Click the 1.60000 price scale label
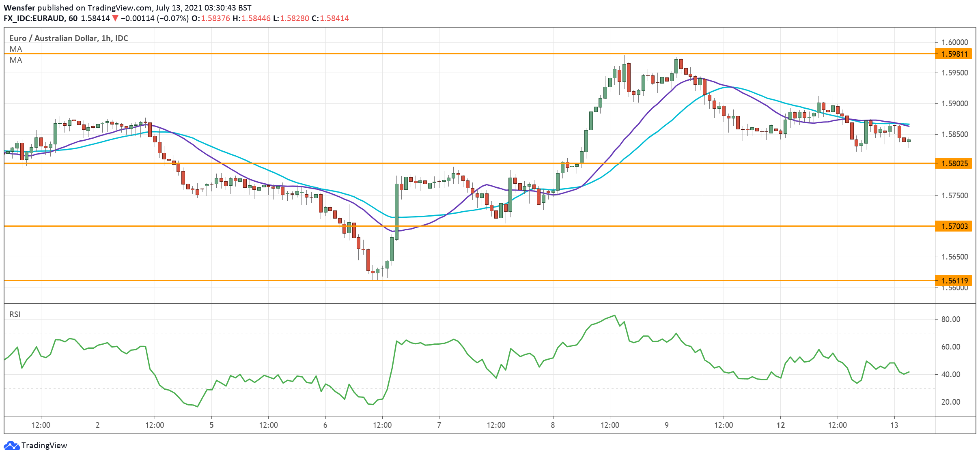This screenshot has width=980, height=457. pyautogui.click(x=954, y=42)
